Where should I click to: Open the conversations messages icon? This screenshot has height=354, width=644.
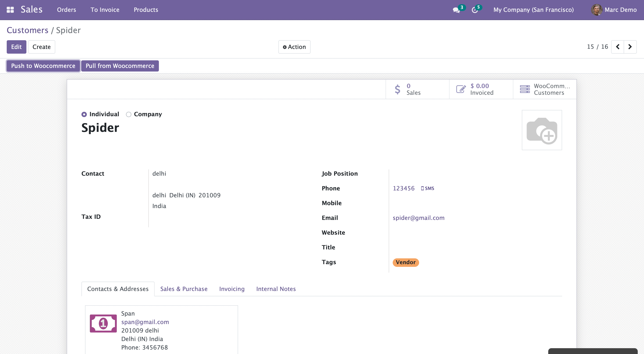pos(456,10)
